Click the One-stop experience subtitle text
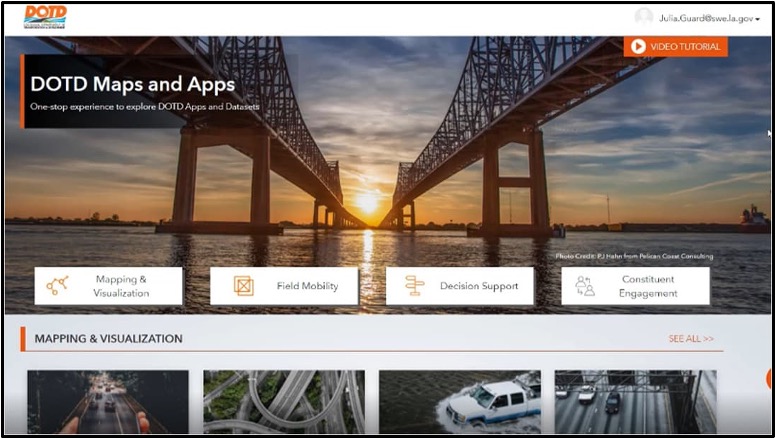The height and width of the screenshot is (438, 776). pos(145,106)
